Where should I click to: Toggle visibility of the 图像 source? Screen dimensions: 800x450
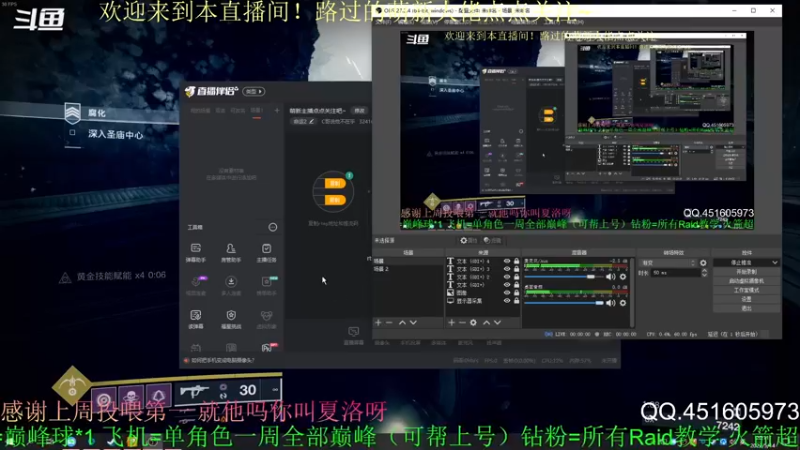[507, 293]
